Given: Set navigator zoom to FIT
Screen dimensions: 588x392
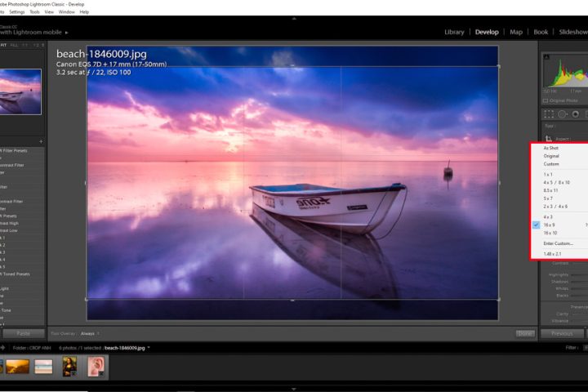Looking at the screenshot, I should pos(3,45).
